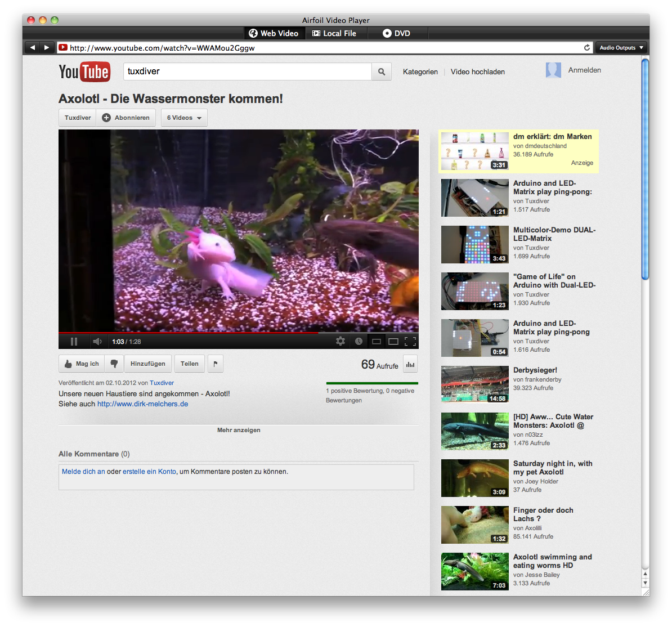672x627 pixels.
Task: Click the von frankenderby channel name
Action: coord(537,380)
